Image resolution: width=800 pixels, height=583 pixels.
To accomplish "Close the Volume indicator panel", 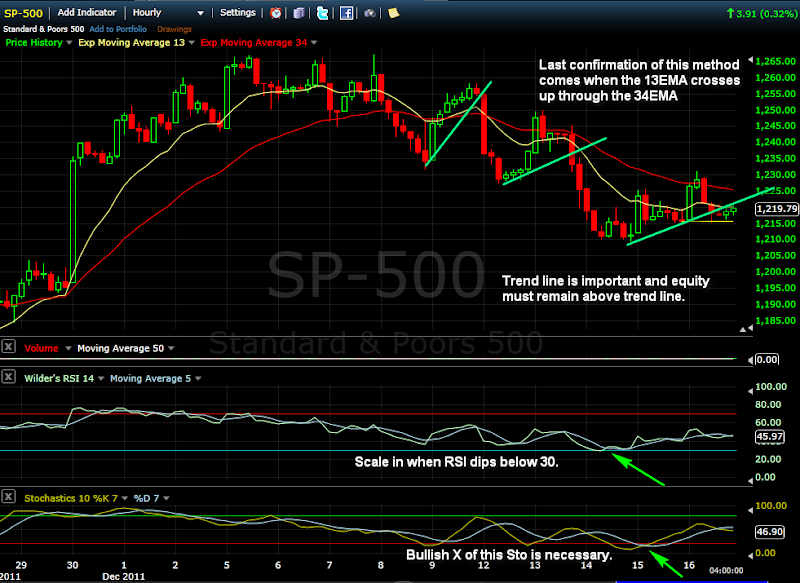I will [8, 347].
